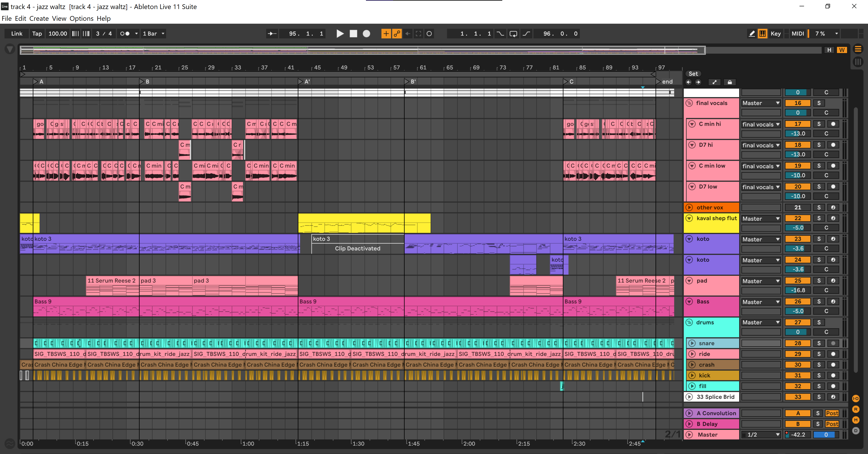Enable the Automation Arm button
The height and width of the screenshot is (454, 868).
(397, 34)
